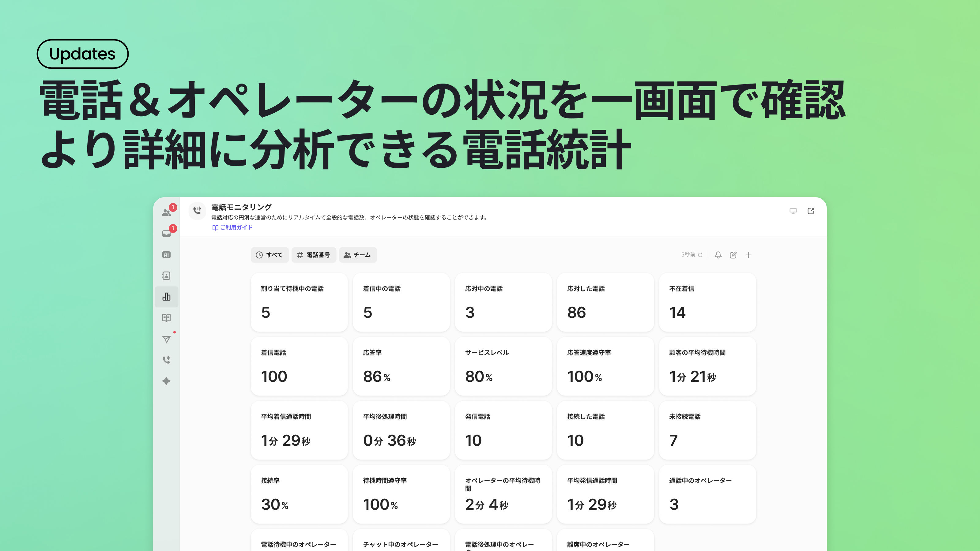The height and width of the screenshot is (551, 980).
Task: Click the 電話待機中のオペレーター card
Action: 299,540
